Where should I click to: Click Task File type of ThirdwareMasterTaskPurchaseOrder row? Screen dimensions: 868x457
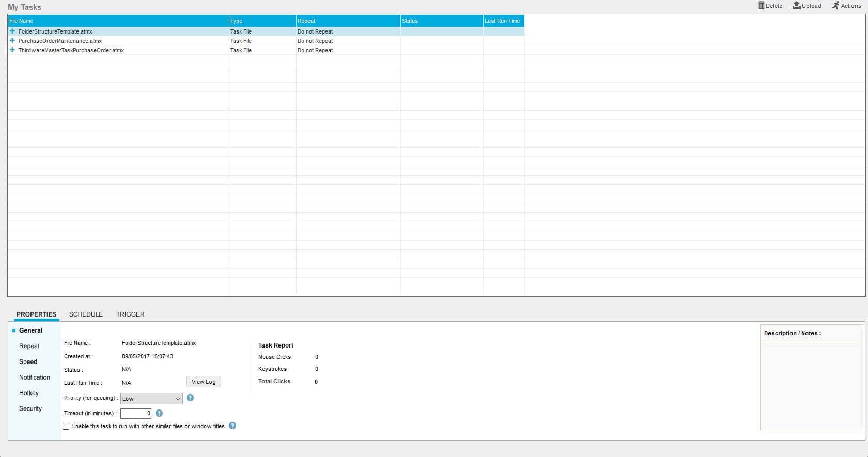coord(241,50)
